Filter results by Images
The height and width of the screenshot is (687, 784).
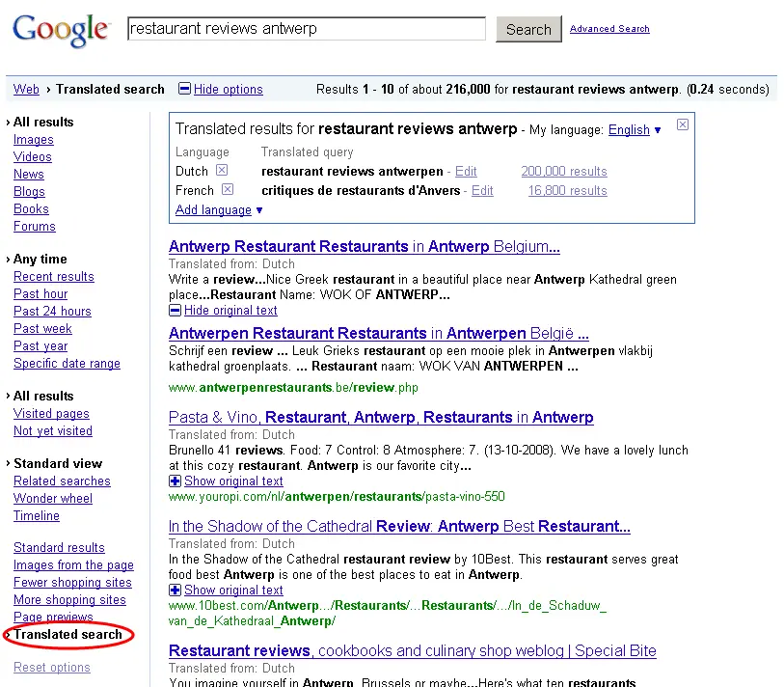tap(34, 140)
